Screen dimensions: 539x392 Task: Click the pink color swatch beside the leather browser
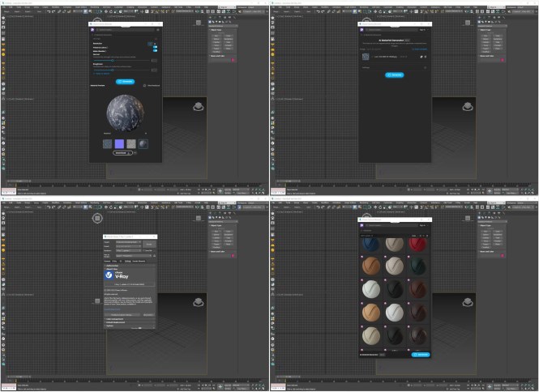tap(503, 256)
